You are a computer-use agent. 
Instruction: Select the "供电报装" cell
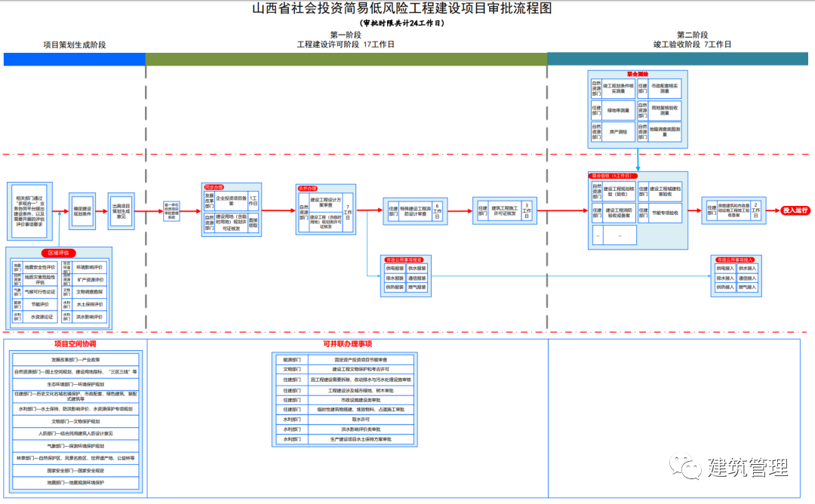(x=395, y=269)
